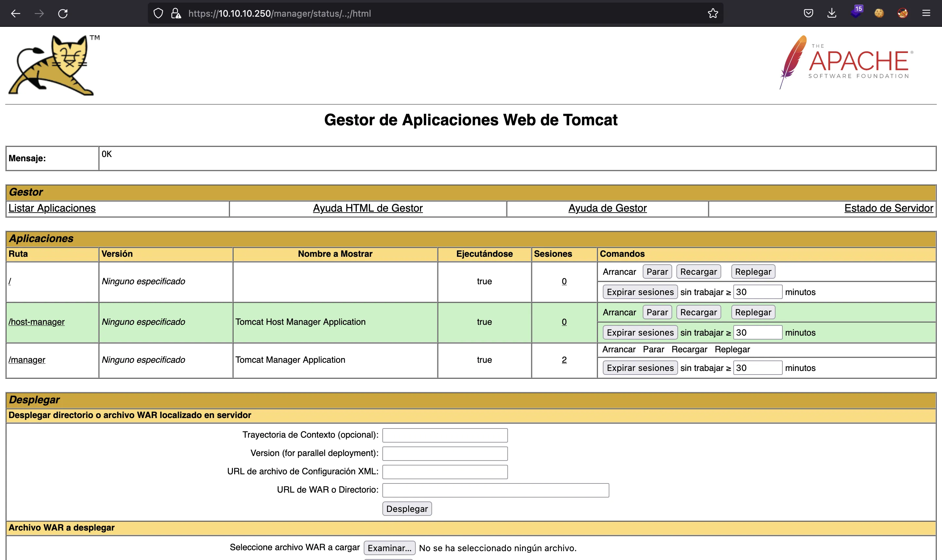942x560 pixels.
Task: Open the /host-manager path link
Action: pyautogui.click(x=37, y=322)
